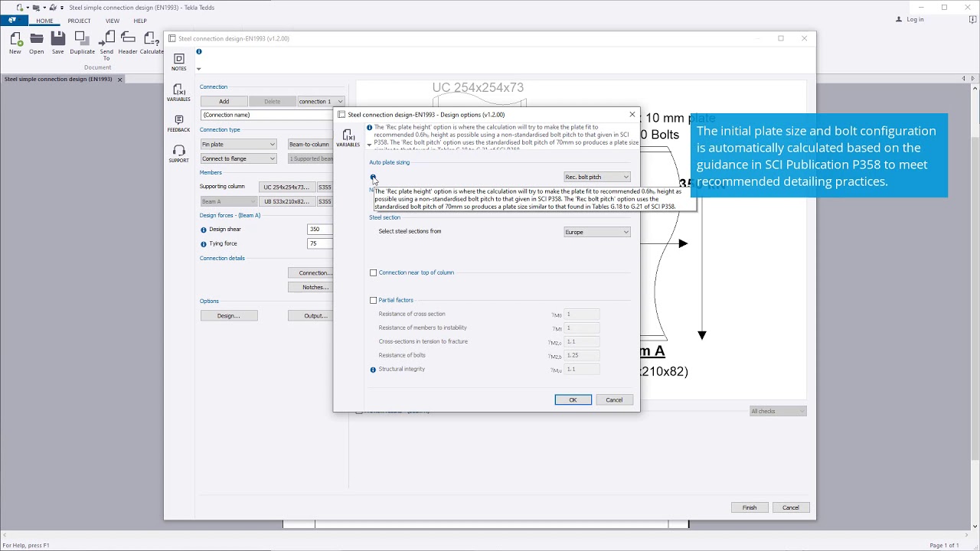Click info icon at top of connection design window
The height and width of the screenshot is (551, 980).
point(199,52)
